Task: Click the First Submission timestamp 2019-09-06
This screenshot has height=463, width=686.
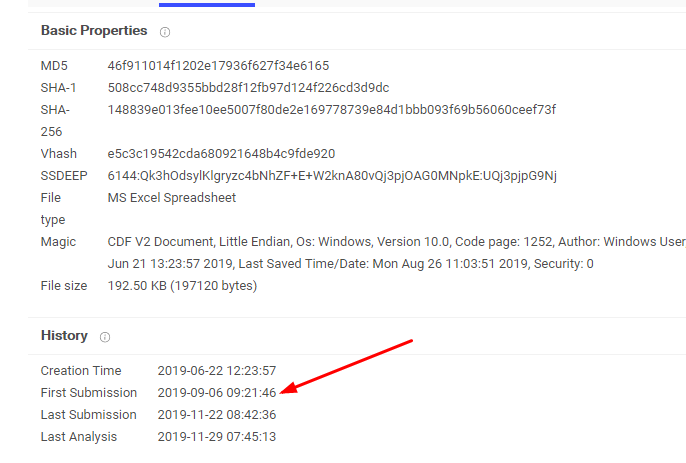Action: pyautogui.click(x=216, y=393)
